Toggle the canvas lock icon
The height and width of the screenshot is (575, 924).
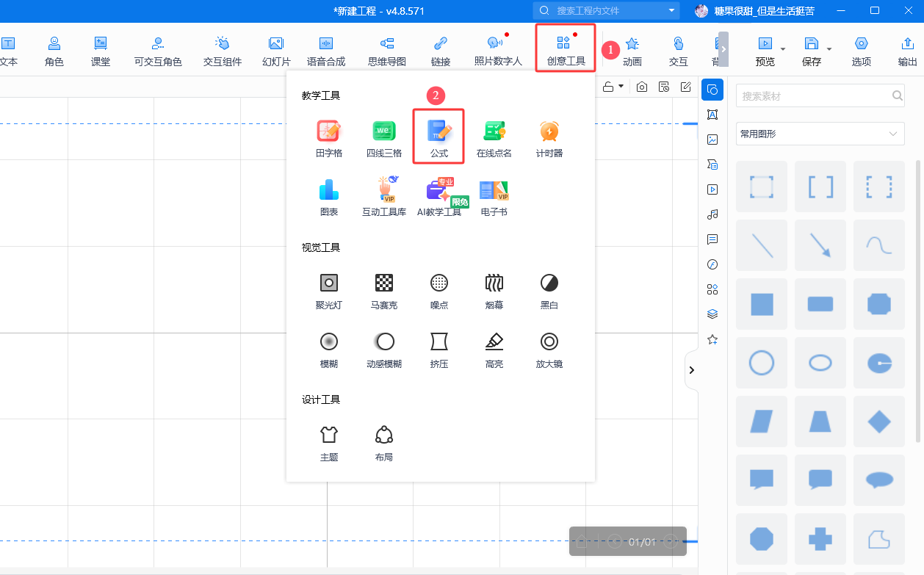(608, 87)
